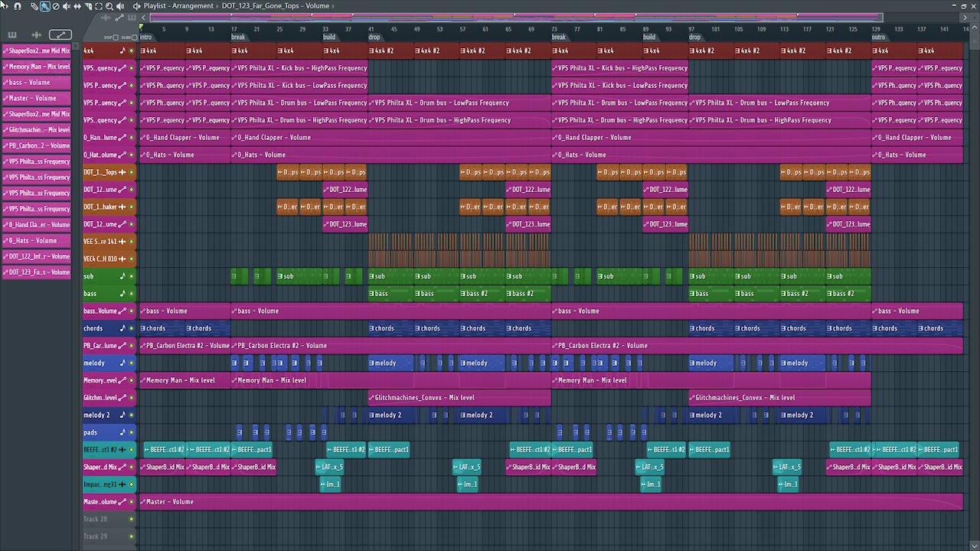The width and height of the screenshot is (980, 551).
Task: Switch picker to the audio clips tab
Action: [x=36, y=34]
